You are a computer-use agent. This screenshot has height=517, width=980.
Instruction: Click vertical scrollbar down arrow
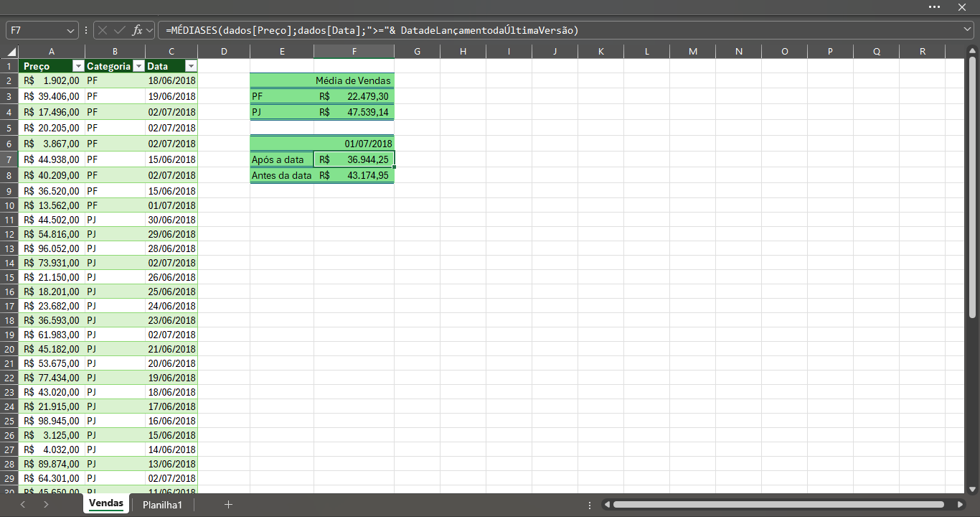[973, 488]
